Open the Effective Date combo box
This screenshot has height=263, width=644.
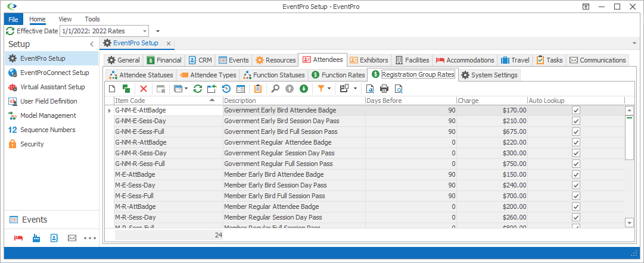click(105, 31)
